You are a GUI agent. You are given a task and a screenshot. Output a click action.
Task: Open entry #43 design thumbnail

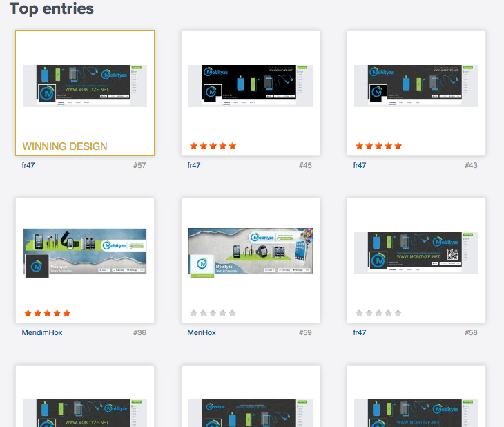coord(416,86)
